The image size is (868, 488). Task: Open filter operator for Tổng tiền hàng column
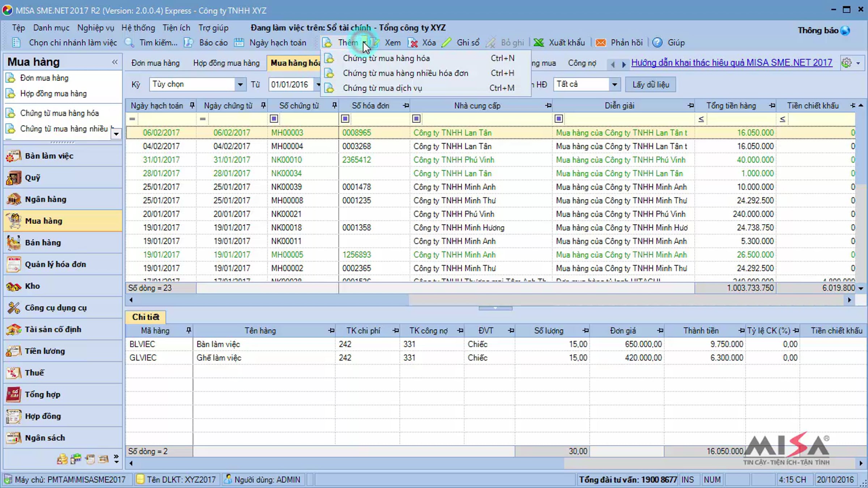[701, 119]
